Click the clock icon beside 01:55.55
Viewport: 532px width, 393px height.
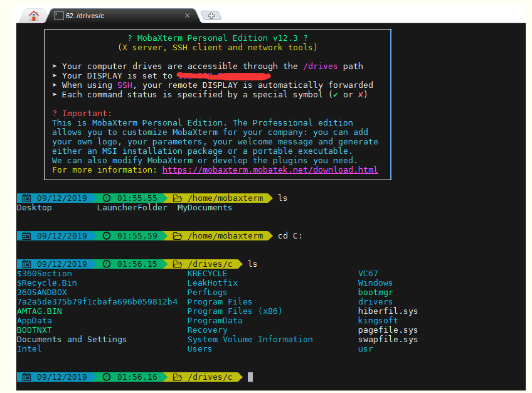(x=107, y=198)
